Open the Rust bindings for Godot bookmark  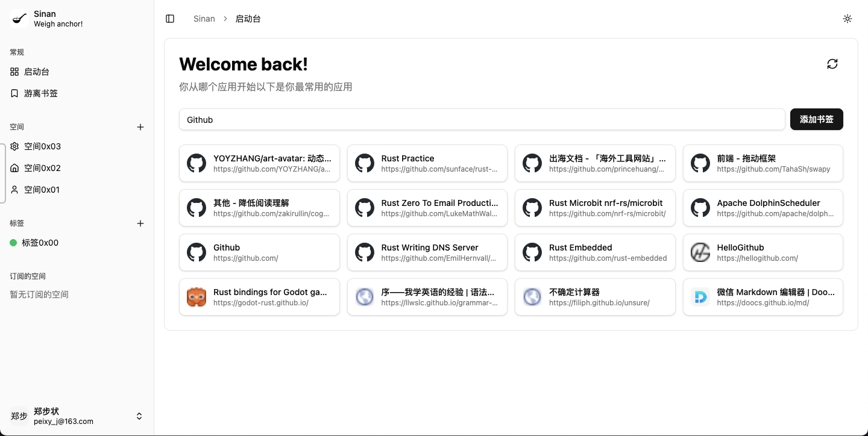pyautogui.click(x=259, y=297)
